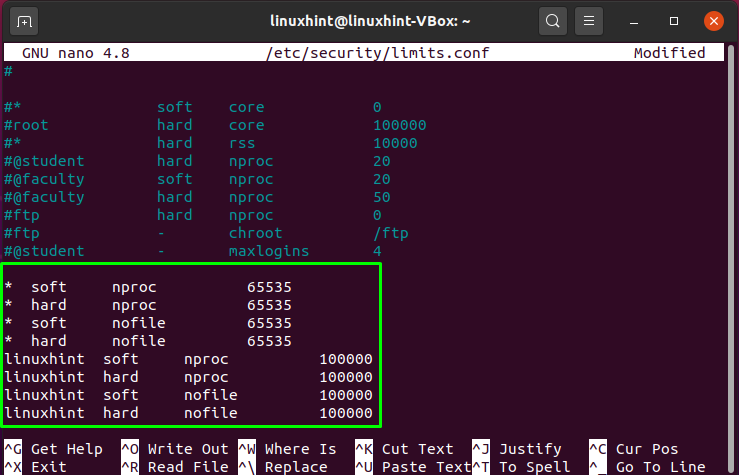Click nofile on the '* soft nofile' line
The height and width of the screenshot is (475, 739).
[139, 323]
